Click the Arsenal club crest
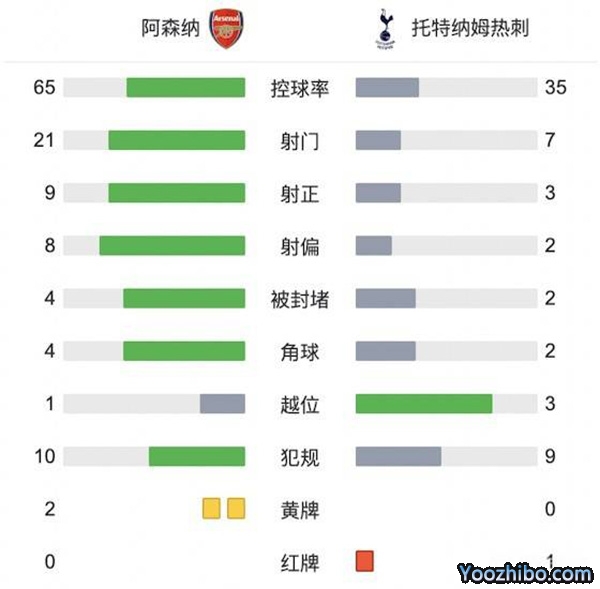This screenshot has width=600, height=589. click(x=225, y=29)
